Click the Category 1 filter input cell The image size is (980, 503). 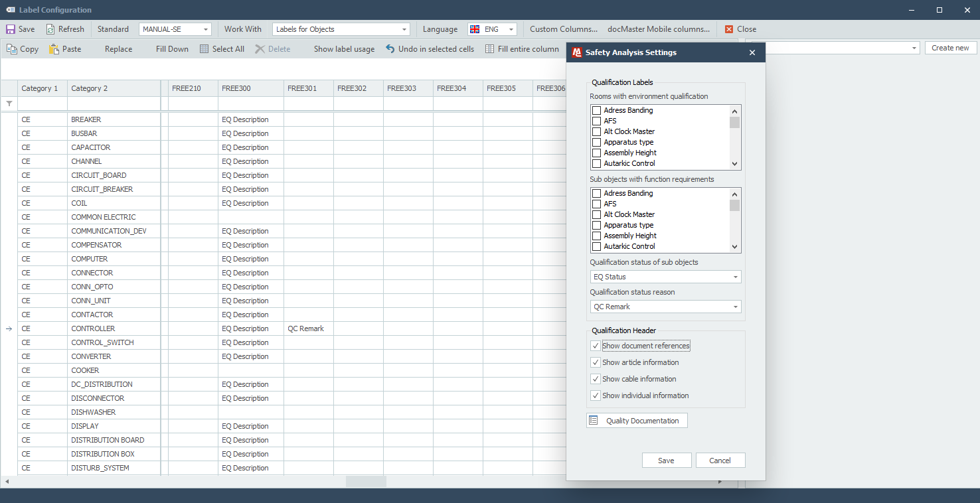(x=42, y=104)
